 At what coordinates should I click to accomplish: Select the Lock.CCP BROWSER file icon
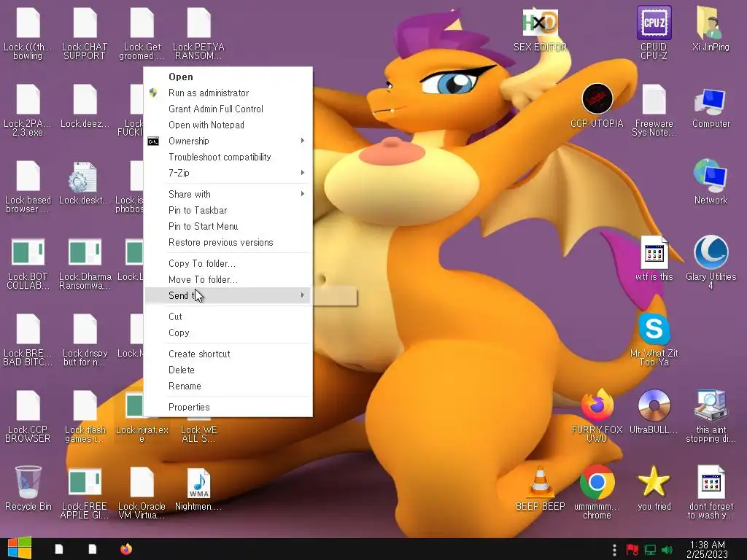tap(28, 405)
